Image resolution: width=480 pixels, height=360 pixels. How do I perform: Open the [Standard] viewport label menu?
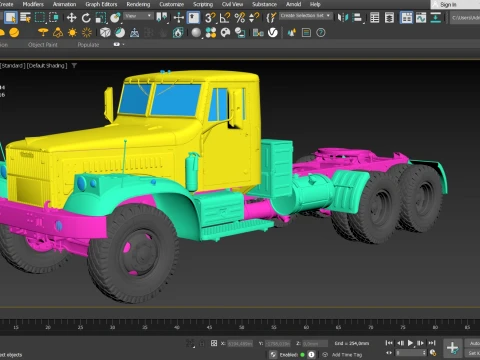(13, 65)
